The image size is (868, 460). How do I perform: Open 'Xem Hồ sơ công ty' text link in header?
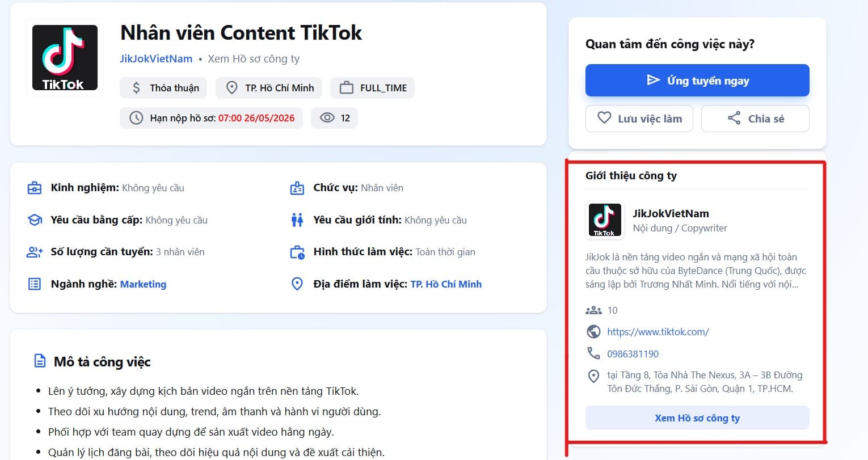(x=254, y=59)
